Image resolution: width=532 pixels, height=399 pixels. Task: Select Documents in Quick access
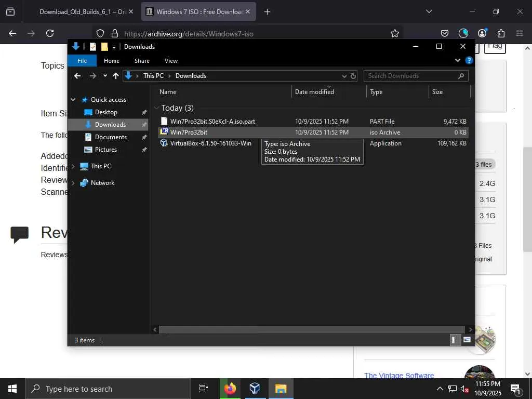(x=111, y=137)
